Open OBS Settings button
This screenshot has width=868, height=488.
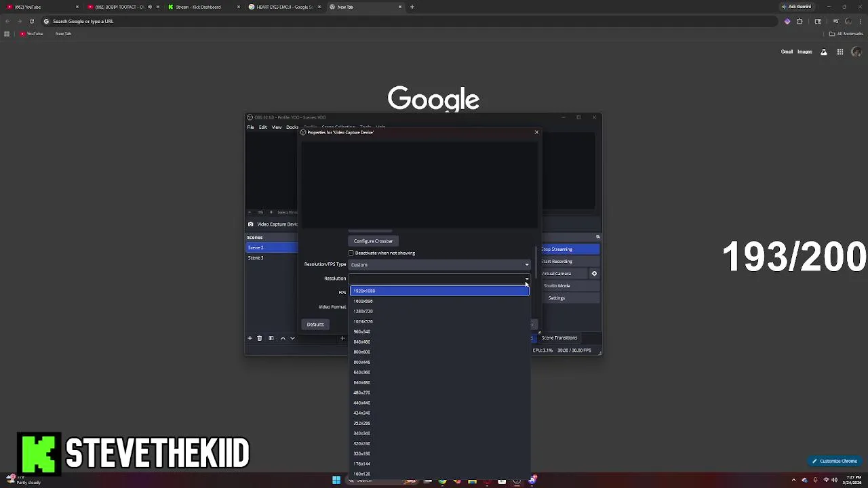pyautogui.click(x=569, y=298)
